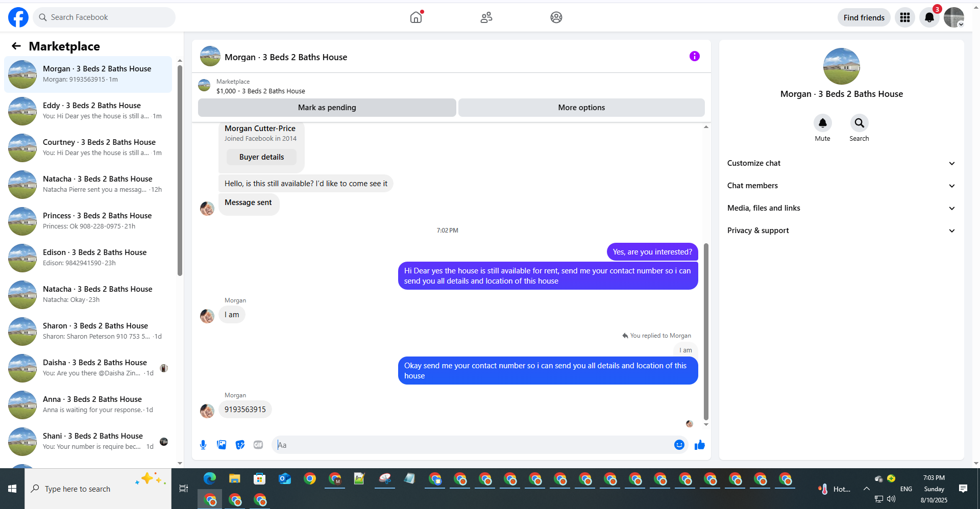
Task: Open the Groups icon in top navigation
Action: pos(556,17)
